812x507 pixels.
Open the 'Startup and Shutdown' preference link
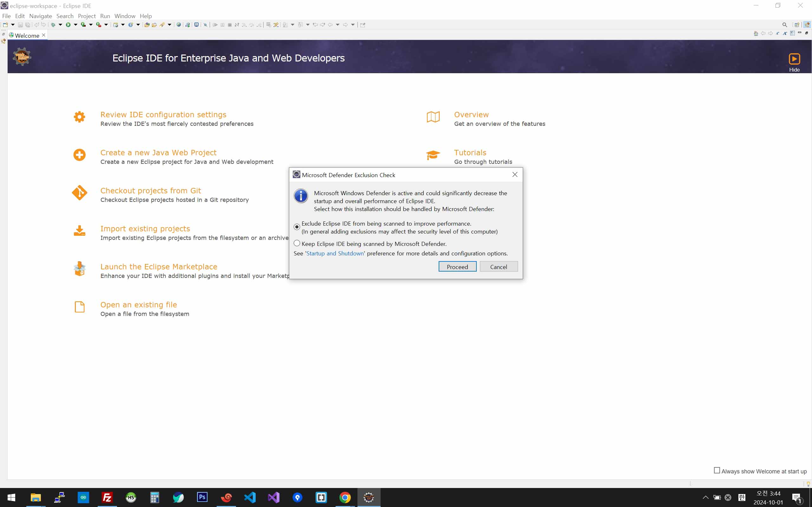pos(335,253)
